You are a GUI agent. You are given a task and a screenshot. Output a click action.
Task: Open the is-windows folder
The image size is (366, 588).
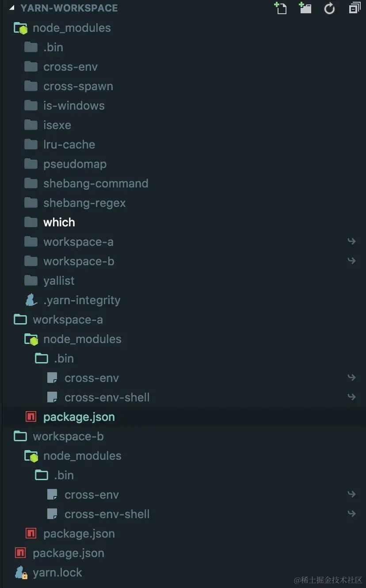[x=74, y=106]
